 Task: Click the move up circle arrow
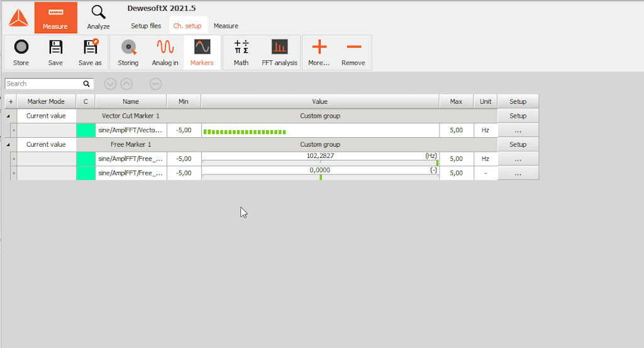click(x=126, y=84)
